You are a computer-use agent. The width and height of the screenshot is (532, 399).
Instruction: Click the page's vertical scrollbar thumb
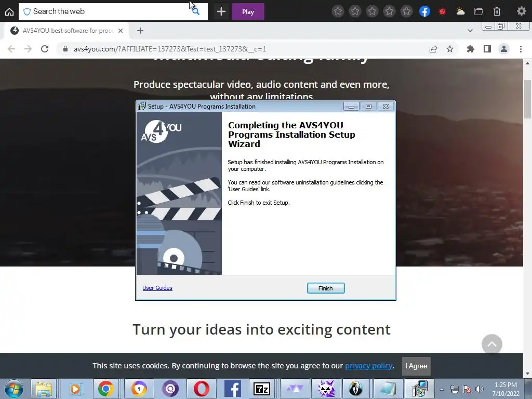click(527, 99)
